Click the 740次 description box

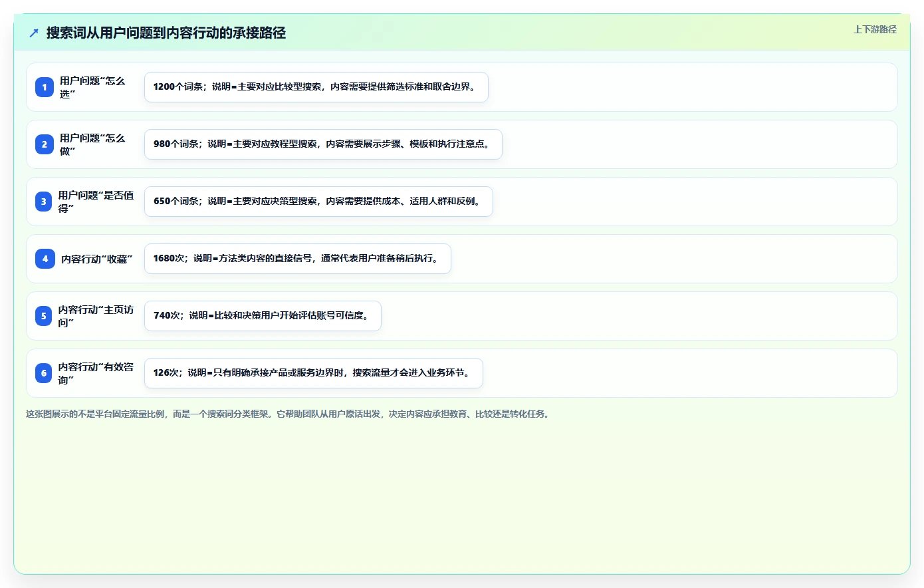point(263,316)
